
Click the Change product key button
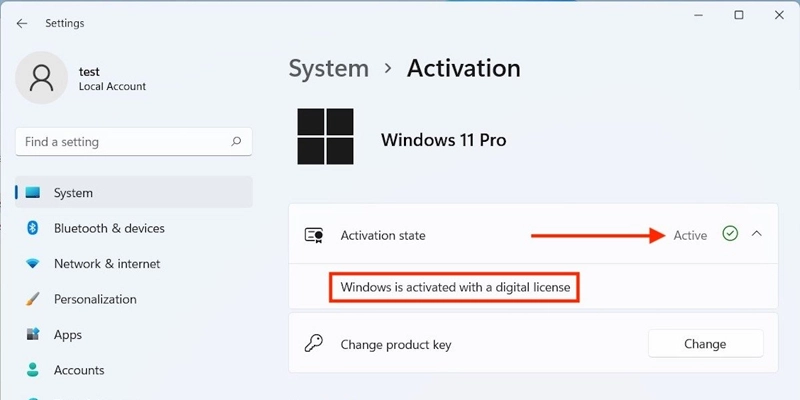(705, 344)
